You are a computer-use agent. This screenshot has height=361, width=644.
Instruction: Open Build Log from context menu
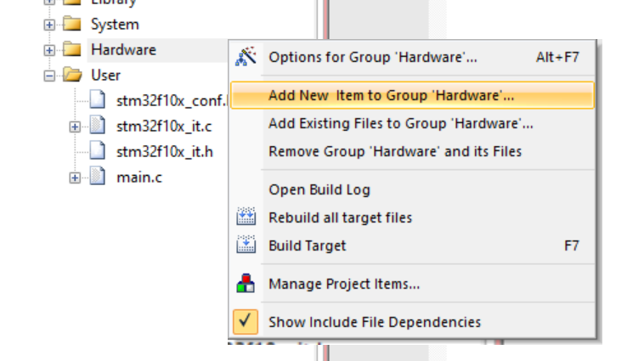click(x=319, y=189)
